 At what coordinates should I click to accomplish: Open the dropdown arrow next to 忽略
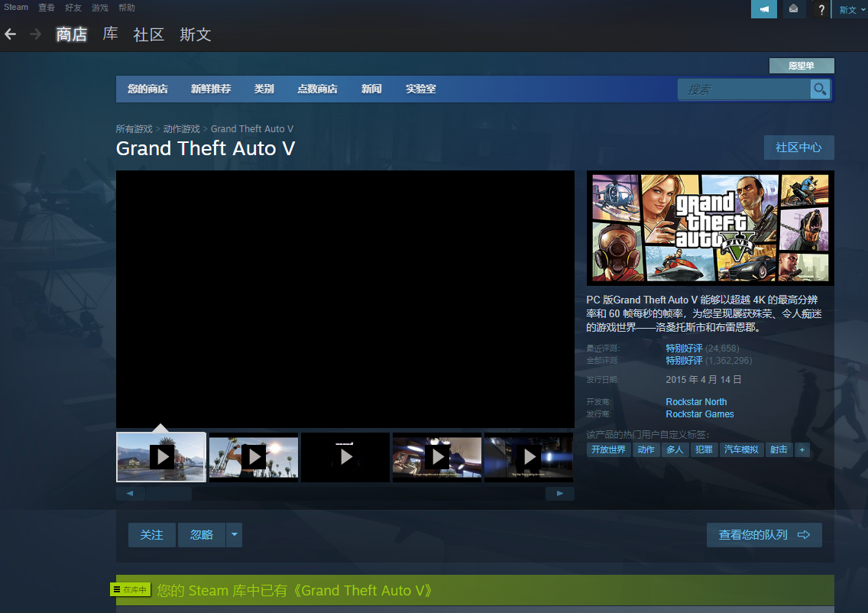234,535
